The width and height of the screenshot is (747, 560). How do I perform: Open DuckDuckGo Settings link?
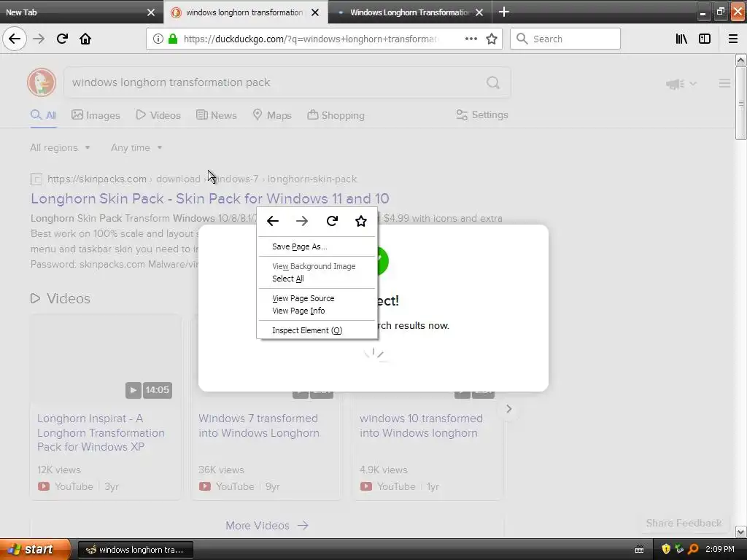482,114
